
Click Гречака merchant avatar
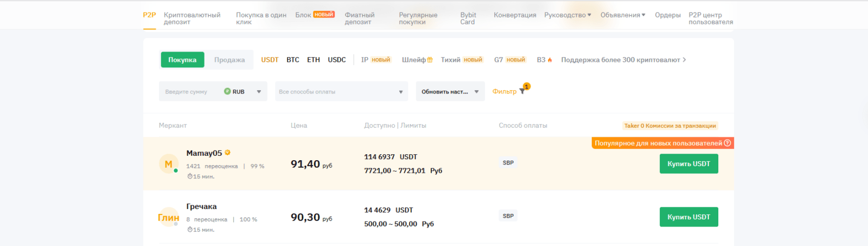[169, 217]
